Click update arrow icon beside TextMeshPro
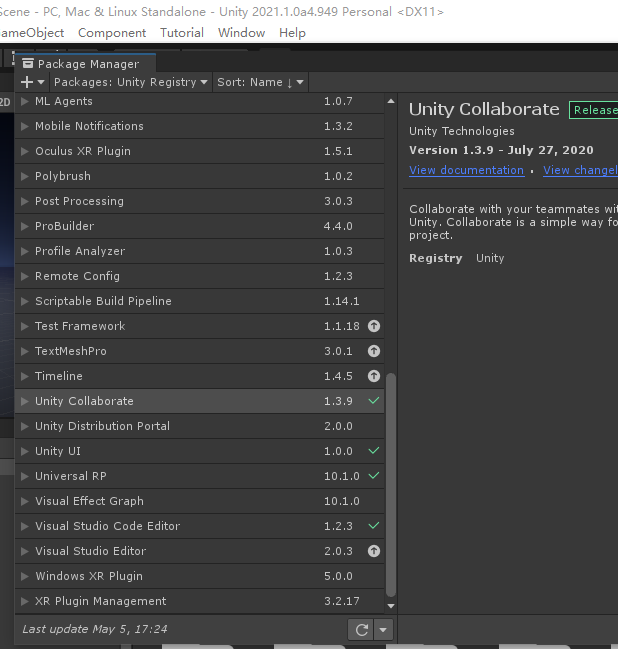Image resolution: width=618 pixels, height=649 pixels. (x=374, y=351)
